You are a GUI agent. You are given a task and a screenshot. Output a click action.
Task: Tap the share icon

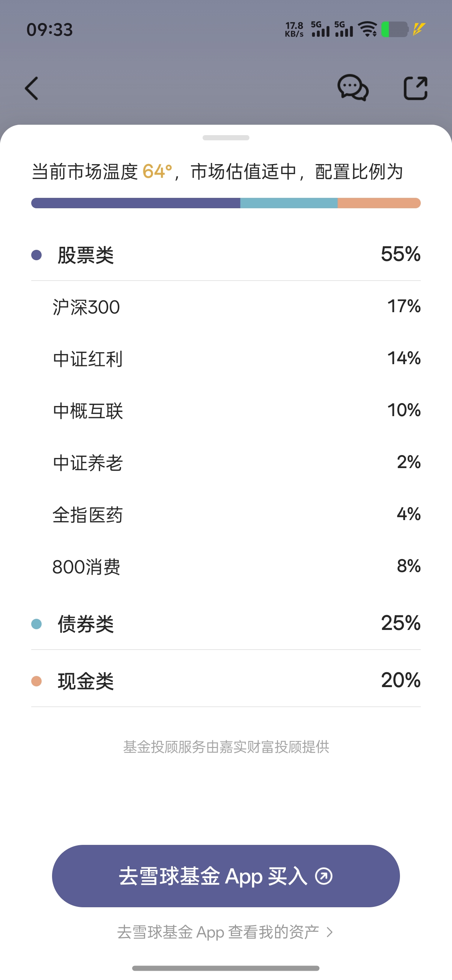[x=415, y=88]
